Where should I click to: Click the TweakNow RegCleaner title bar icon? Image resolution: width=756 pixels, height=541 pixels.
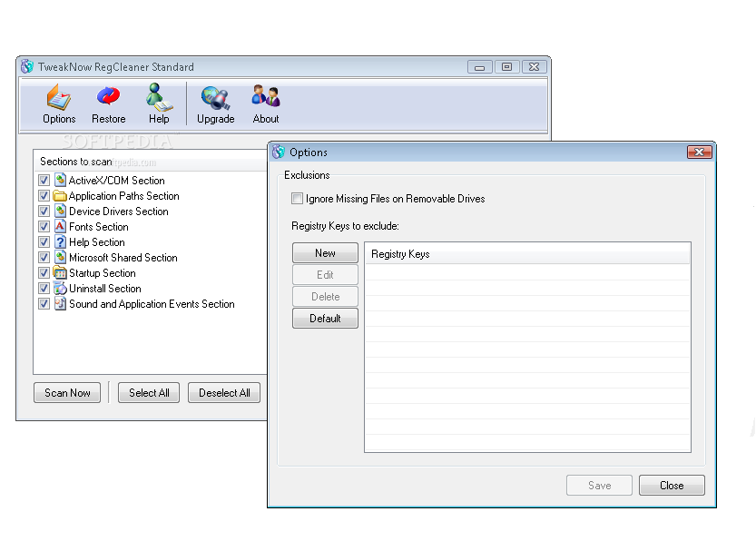coord(27,66)
